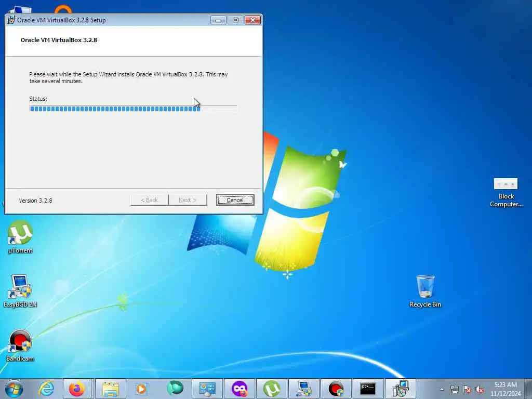Close the VirtualBox Setup window
This screenshot has height=399, width=532.
[253, 20]
